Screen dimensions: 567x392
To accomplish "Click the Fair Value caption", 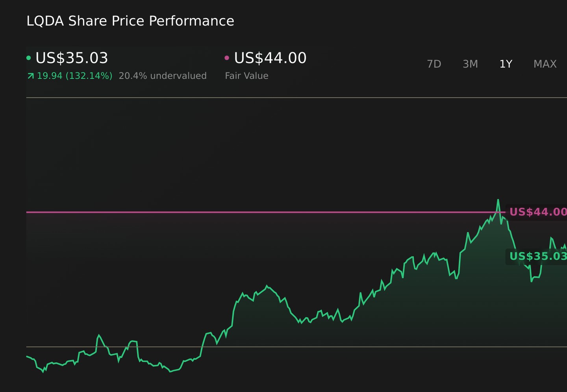I will (246, 76).
